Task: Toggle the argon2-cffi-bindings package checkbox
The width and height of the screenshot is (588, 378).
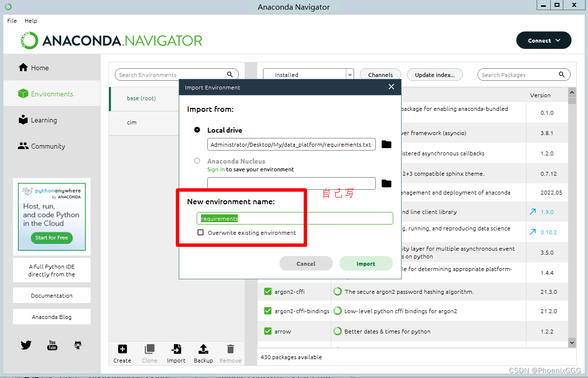Action: [x=267, y=311]
